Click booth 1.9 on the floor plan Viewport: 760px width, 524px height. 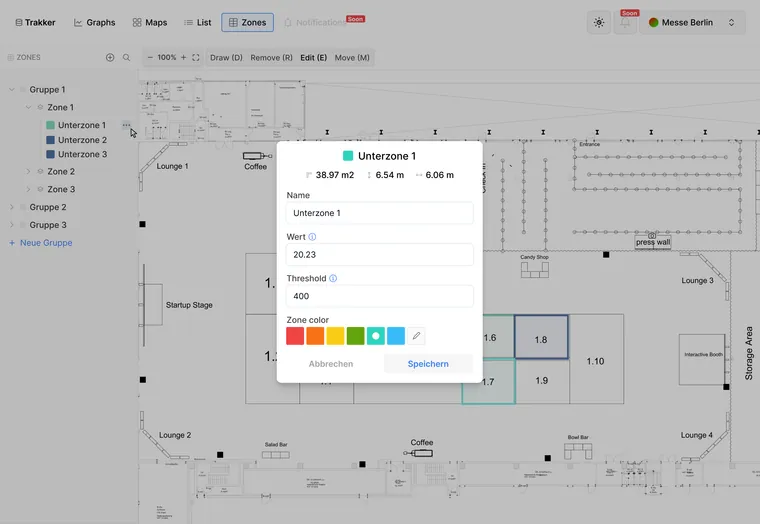pyautogui.click(x=542, y=381)
